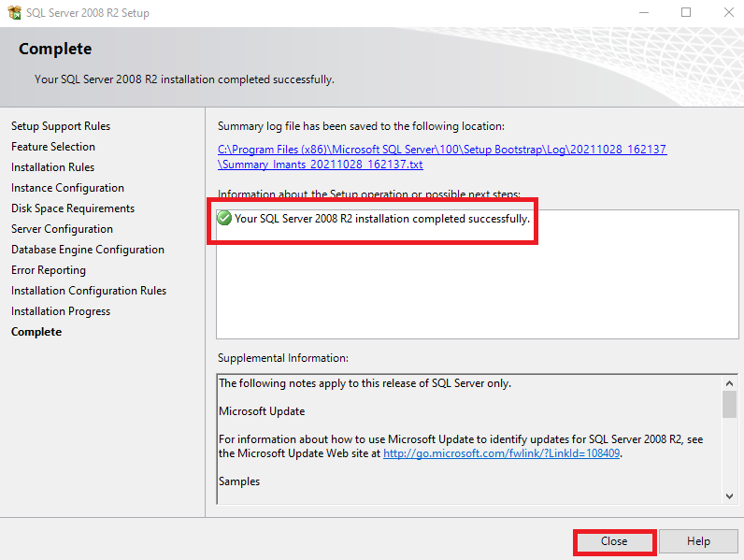744x560 pixels.
Task: Click the Supplemental Information scrollbar thumb
Action: pos(729,404)
